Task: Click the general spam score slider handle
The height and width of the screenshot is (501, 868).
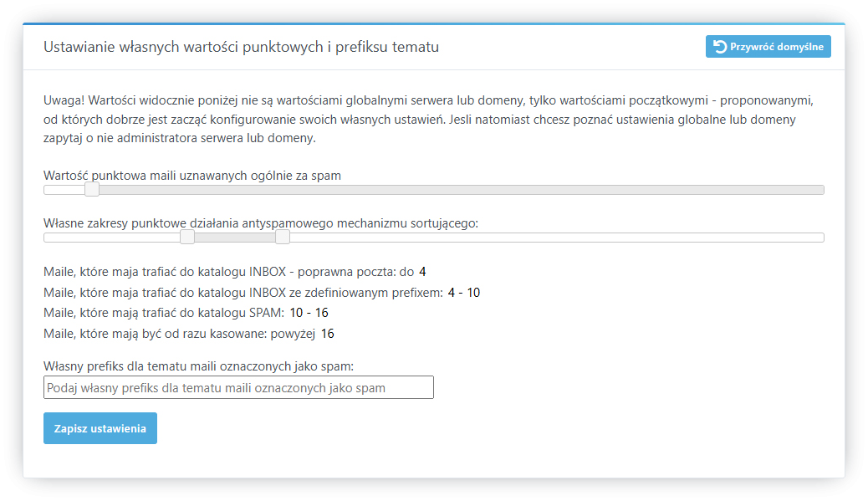Action: click(x=92, y=190)
